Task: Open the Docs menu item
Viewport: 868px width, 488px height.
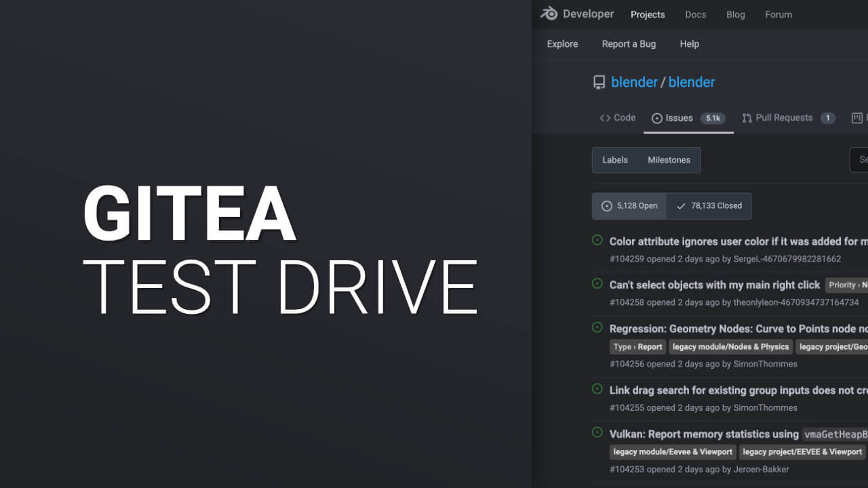Action: pyautogui.click(x=695, y=15)
